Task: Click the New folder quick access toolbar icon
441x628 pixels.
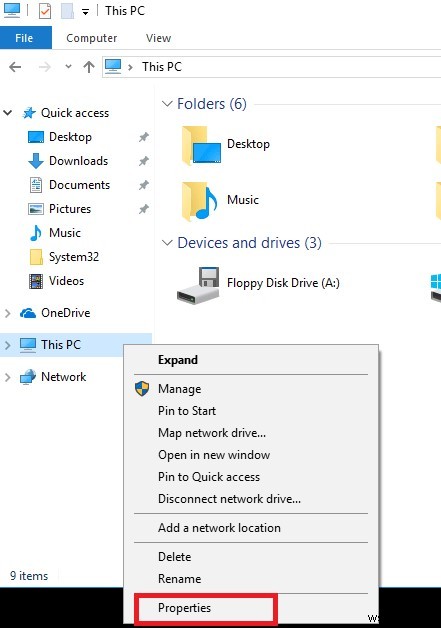Action: pos(67,11)
